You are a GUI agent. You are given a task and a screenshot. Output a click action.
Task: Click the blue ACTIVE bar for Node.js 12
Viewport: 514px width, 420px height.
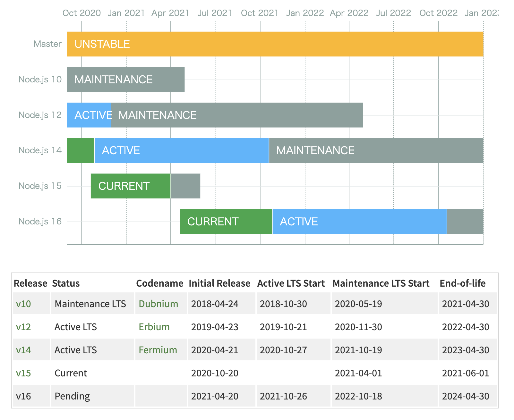[89, 115]
